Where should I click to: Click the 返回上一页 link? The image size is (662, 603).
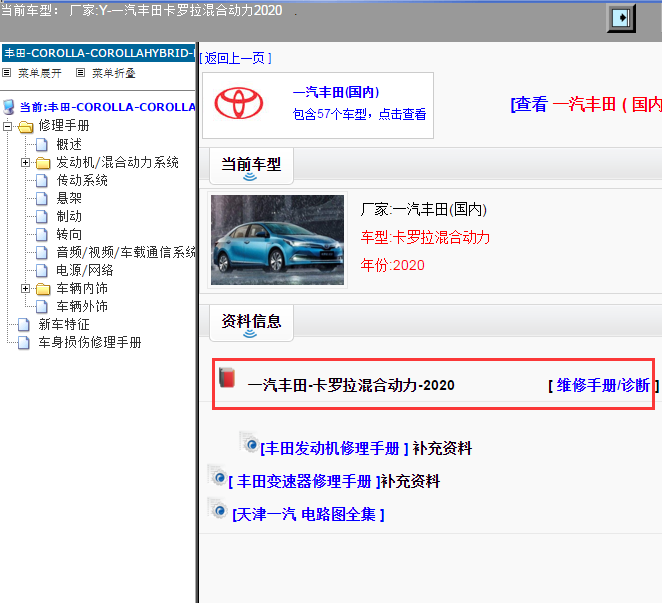(235, 58)
